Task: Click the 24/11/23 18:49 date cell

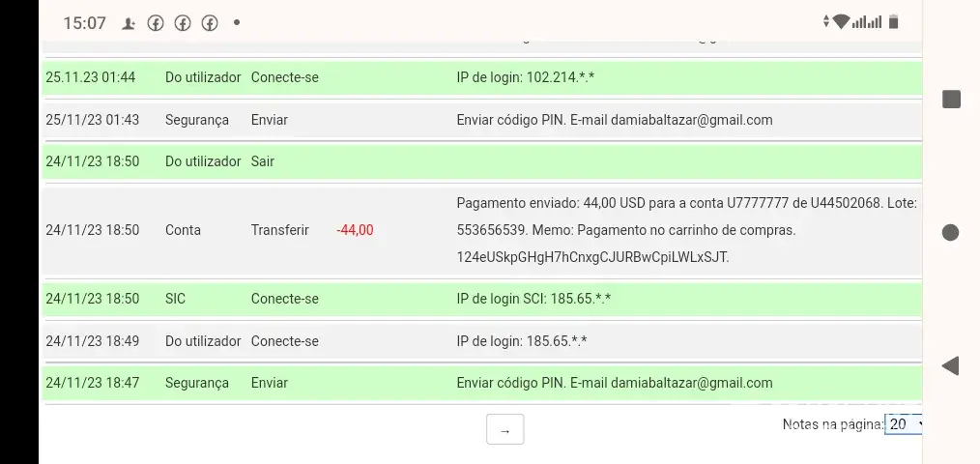Action: pyautogui.click(x=93, y=341)
